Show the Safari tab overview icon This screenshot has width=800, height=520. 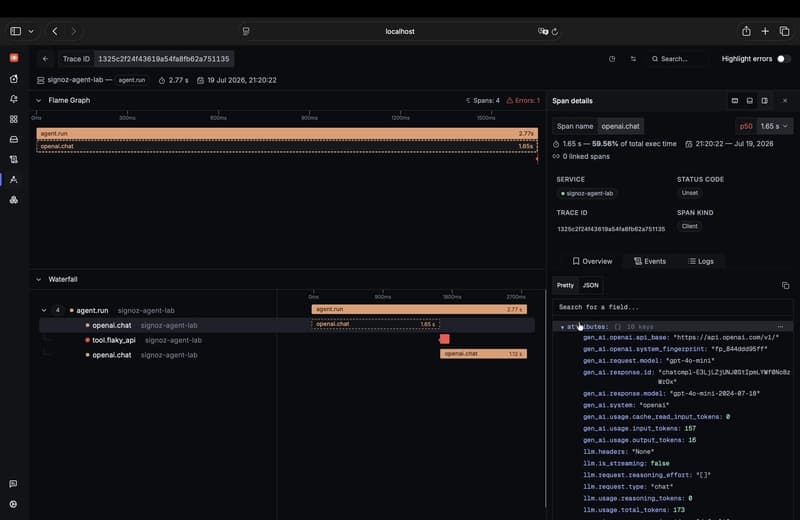784,31
